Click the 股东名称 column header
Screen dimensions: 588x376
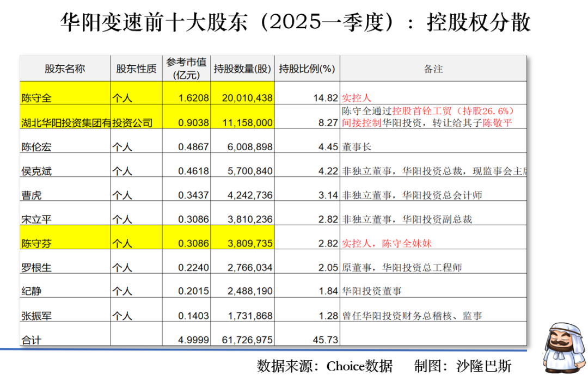(x=65, y=69)
